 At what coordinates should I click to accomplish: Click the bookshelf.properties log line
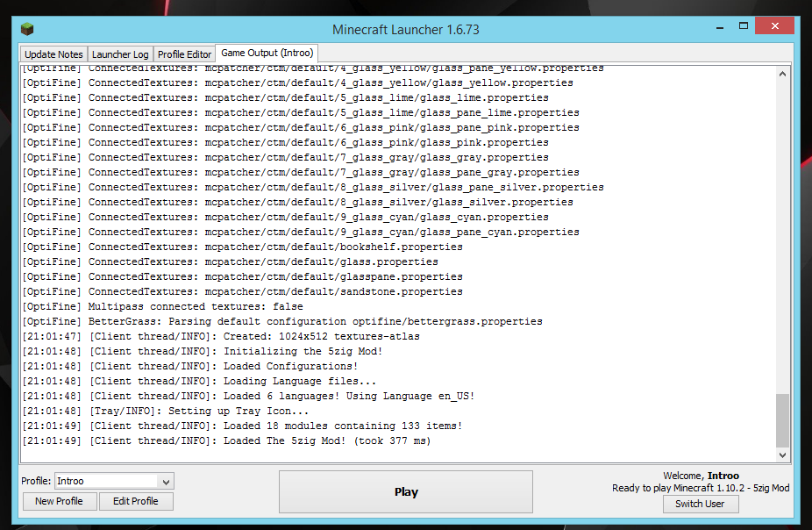242,247
